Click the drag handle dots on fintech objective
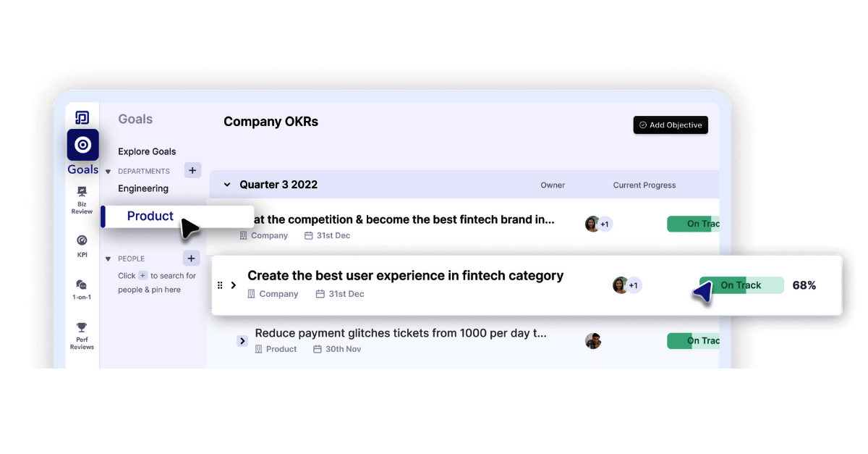This screenshot has height=454, width=868. pyautogui.click(x=219, y=285)
